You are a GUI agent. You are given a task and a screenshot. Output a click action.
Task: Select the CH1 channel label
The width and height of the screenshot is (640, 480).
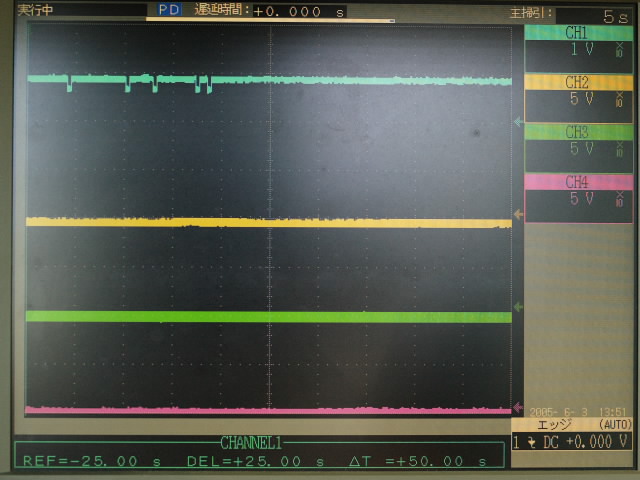click(576, 32)
